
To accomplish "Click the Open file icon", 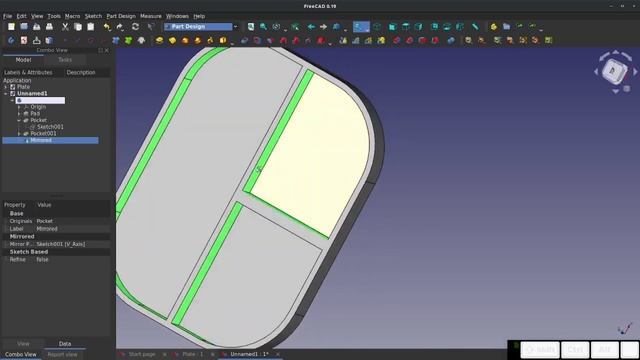I will click(24, 27).
